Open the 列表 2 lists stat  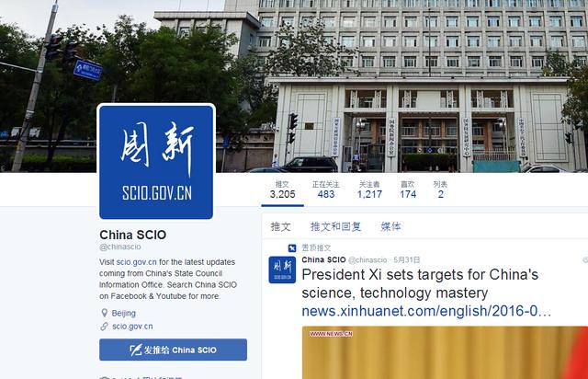point(440,189)
